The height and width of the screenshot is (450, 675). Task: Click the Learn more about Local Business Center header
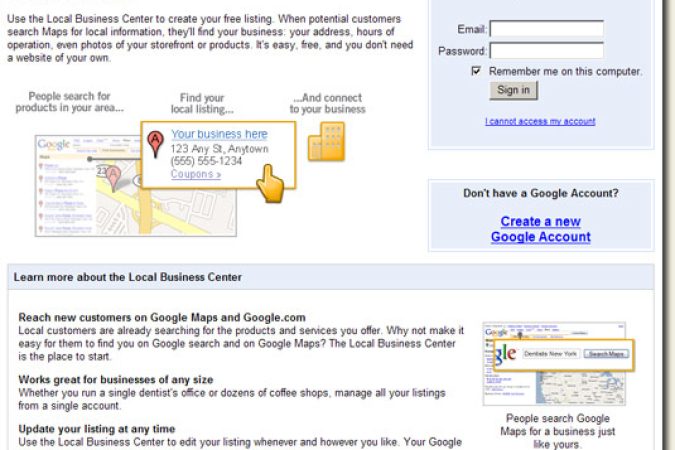coord(128,277)
